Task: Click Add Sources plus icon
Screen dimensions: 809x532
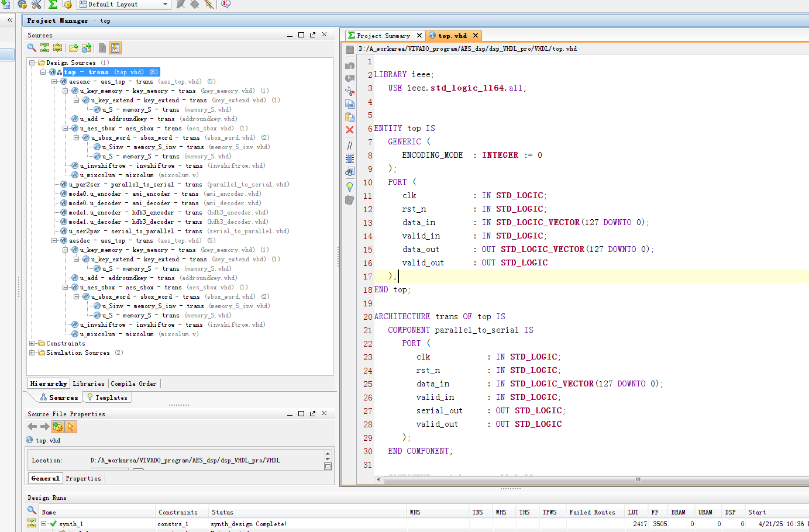Action: (x=87, y=48)
